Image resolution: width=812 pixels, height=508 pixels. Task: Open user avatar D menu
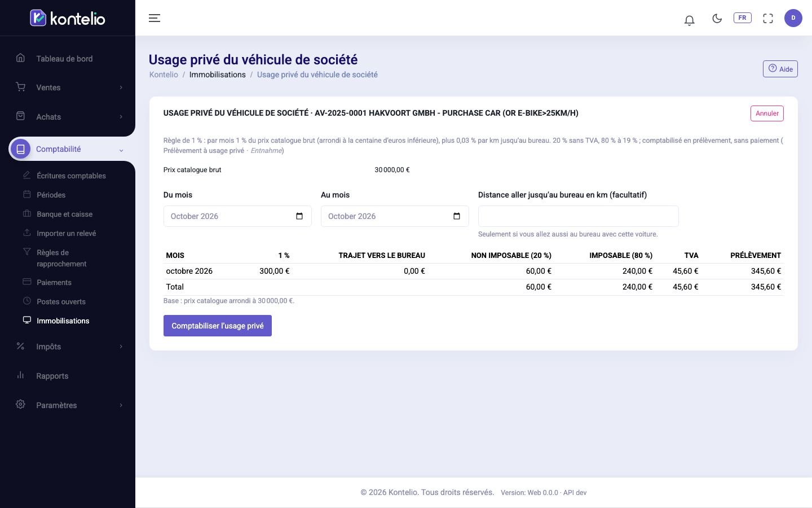793,18
